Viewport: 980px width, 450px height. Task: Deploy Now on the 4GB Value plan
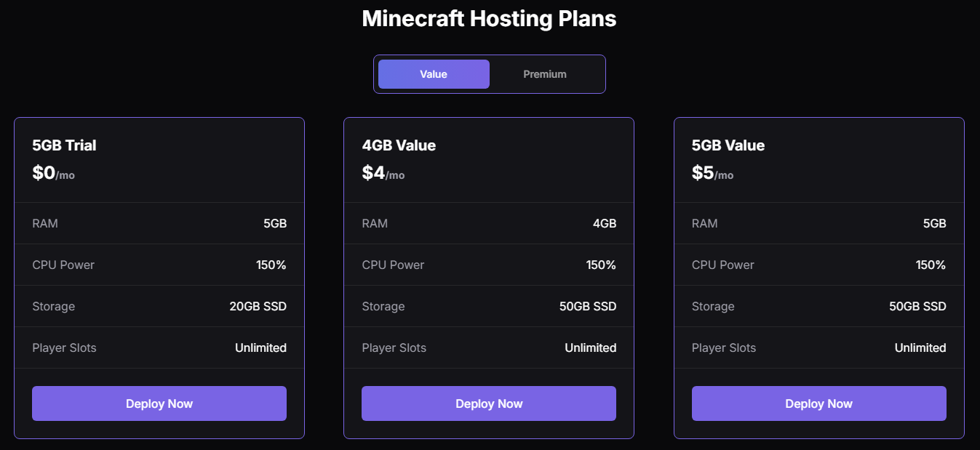pos(489,403)
